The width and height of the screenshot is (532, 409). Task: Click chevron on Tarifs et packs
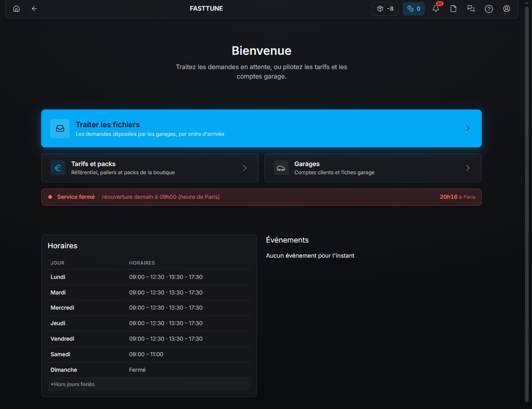click(x=245, y=168)
